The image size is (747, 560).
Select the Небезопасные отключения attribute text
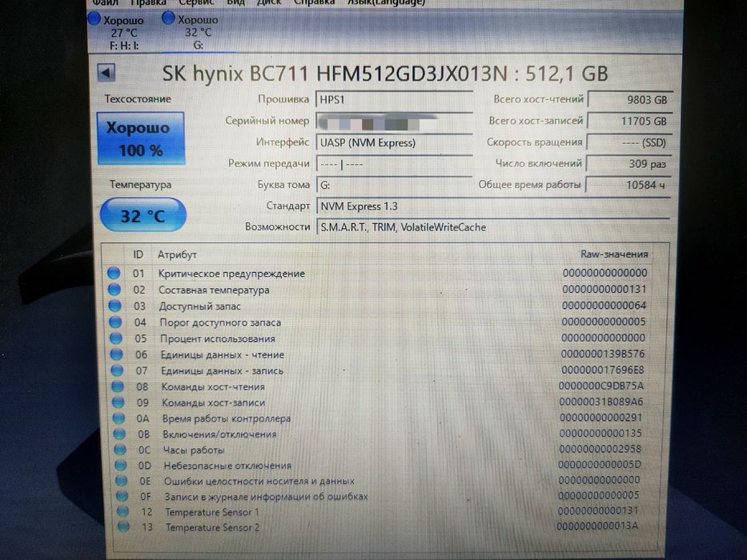pyautogui.click(x=227, y=466)
